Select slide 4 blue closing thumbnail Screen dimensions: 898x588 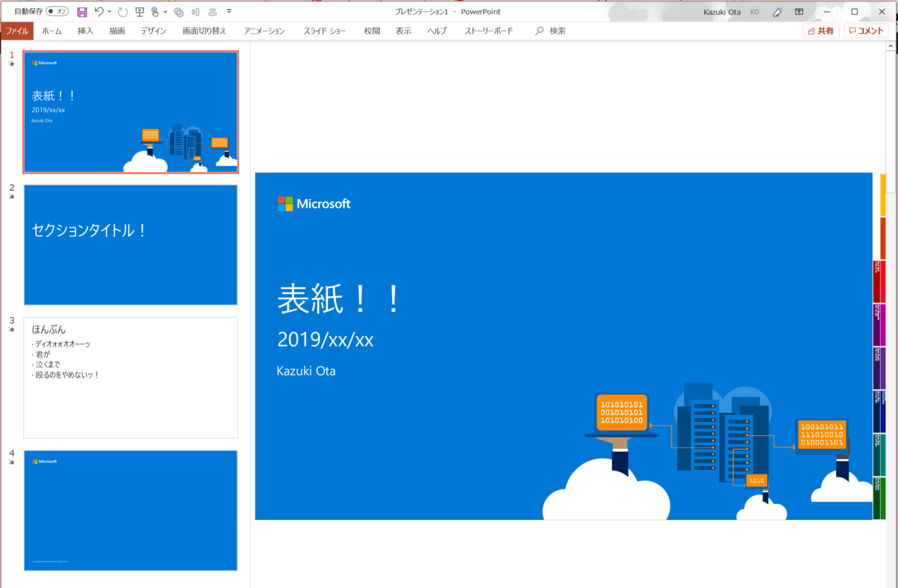click(131, 510)
